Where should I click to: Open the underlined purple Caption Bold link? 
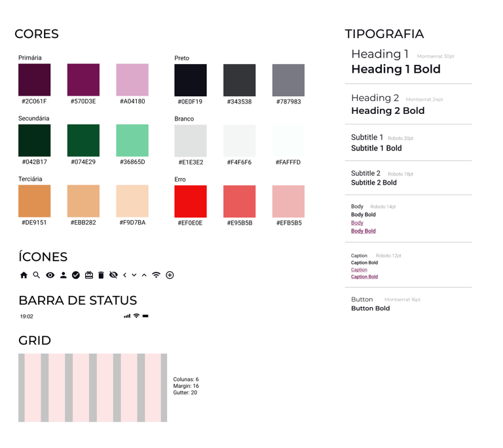click(x=364, y=276)
